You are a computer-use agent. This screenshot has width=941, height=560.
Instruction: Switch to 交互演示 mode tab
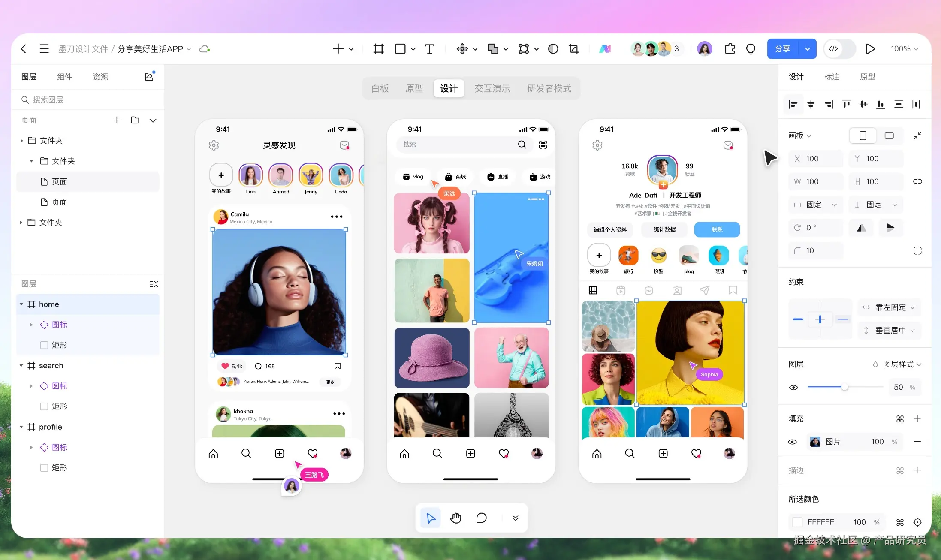(492, 88)
